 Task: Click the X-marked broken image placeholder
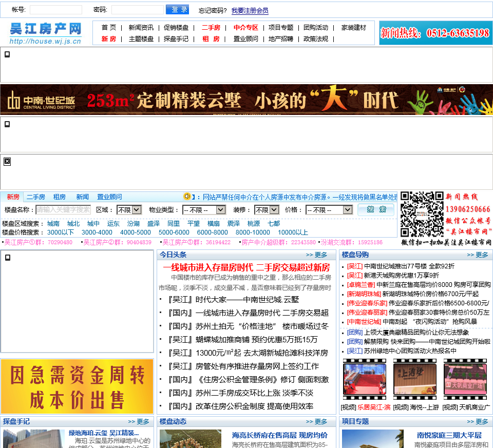click(x=7, y=162)
